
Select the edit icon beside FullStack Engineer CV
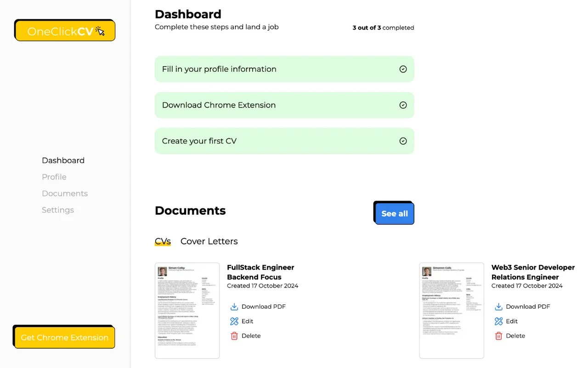pos(234,321)
